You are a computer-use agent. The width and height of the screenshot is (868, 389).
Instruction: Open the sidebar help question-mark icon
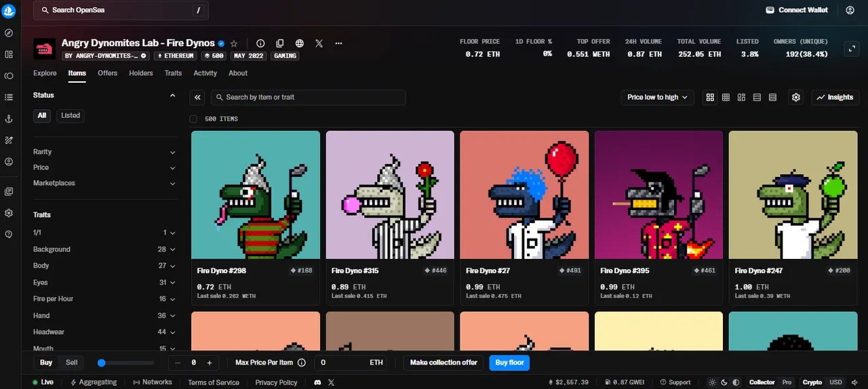click(x=9, y=234)
